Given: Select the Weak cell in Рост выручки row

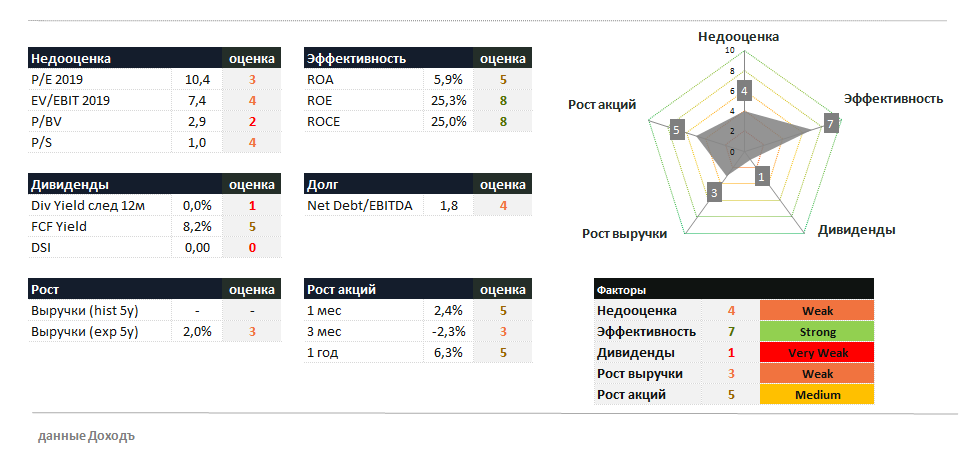Looking at the screenshot, I should click(x=817, y=374).
